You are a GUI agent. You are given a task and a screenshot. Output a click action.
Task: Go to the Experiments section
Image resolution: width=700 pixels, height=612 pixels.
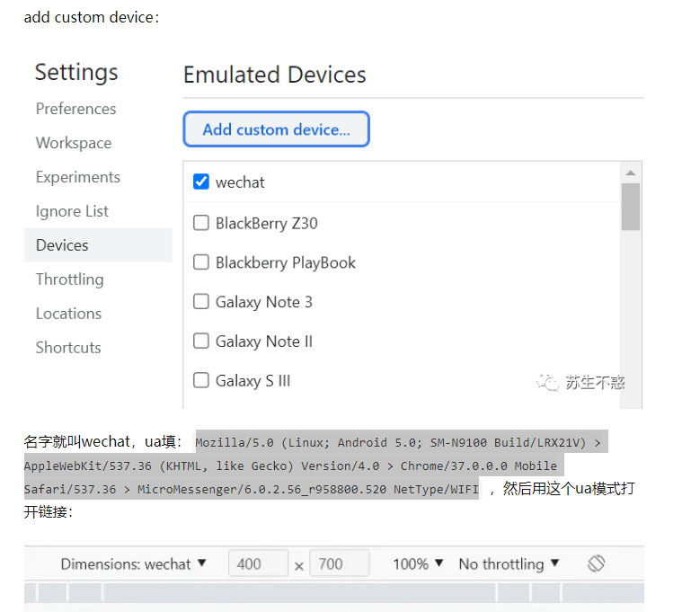coord(77,177)
